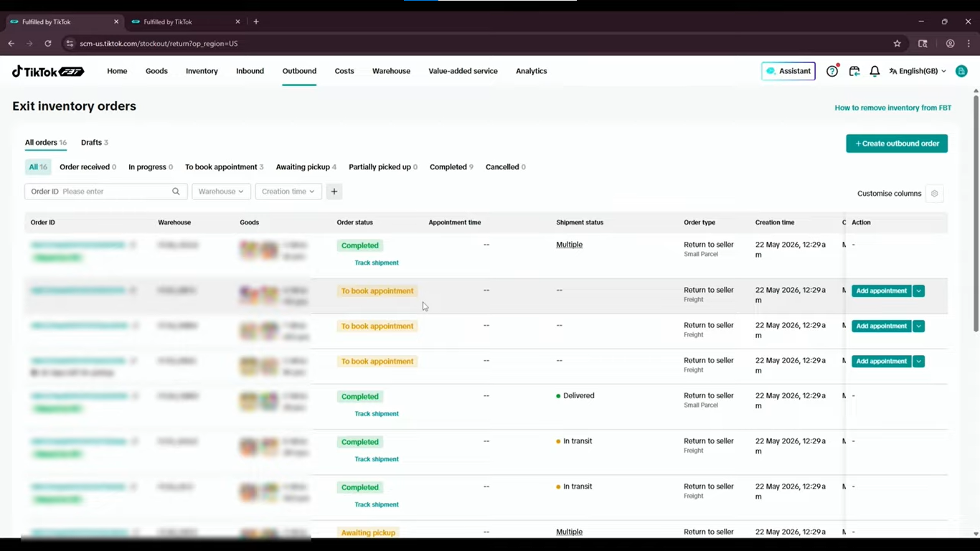Open the Chrome profile icon

(x=950, y=44)
